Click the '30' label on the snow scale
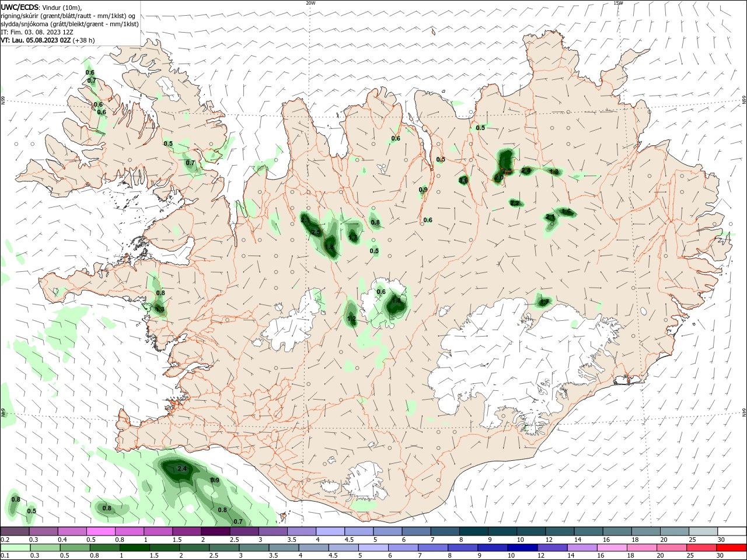The width and height of the screenshot is (747, 560). coord(721,540)
